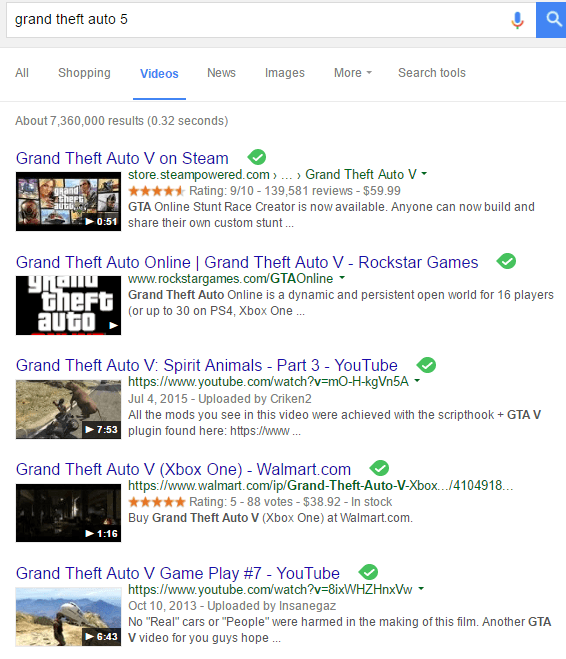This screenshot has width=566, height=659.
Task: Open Grand Theft Auto V Game Play #7 link
Action: [178, 573]
